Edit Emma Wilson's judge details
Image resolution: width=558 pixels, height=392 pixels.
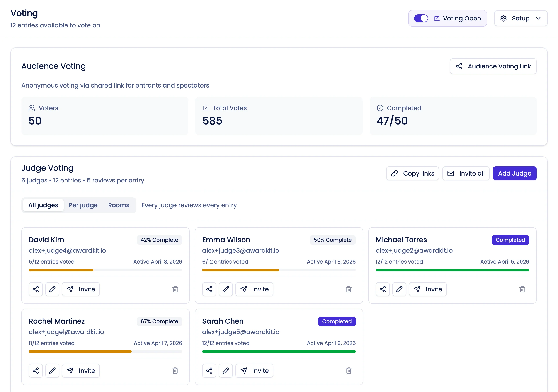(x=226, y=289)
